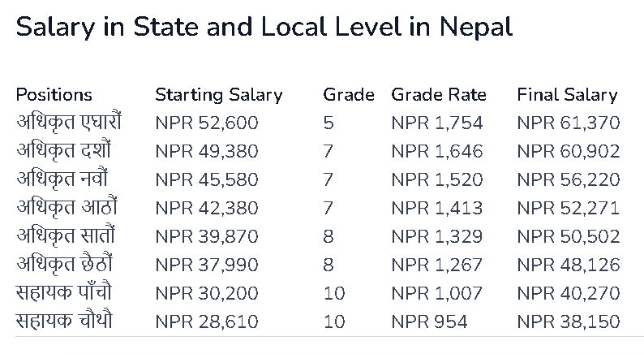This screenshot has width=644, height=354.
Task: Click the Positions column header
Action: (x=54, y=95)
